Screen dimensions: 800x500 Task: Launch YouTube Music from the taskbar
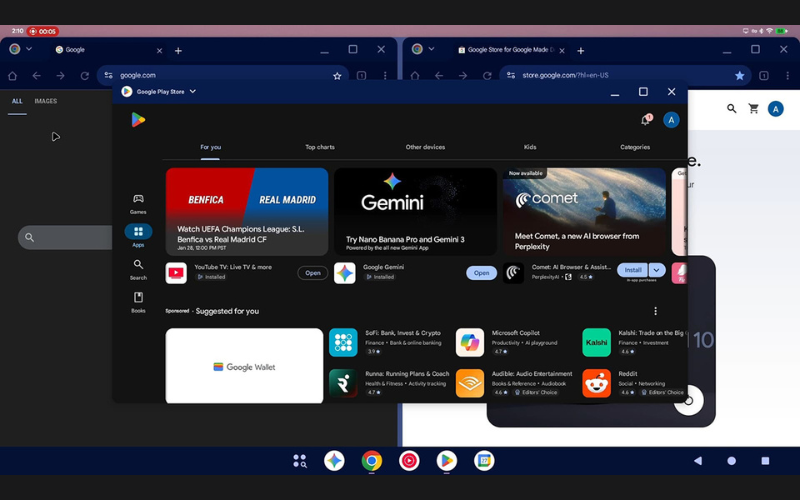tap(409, 461)
